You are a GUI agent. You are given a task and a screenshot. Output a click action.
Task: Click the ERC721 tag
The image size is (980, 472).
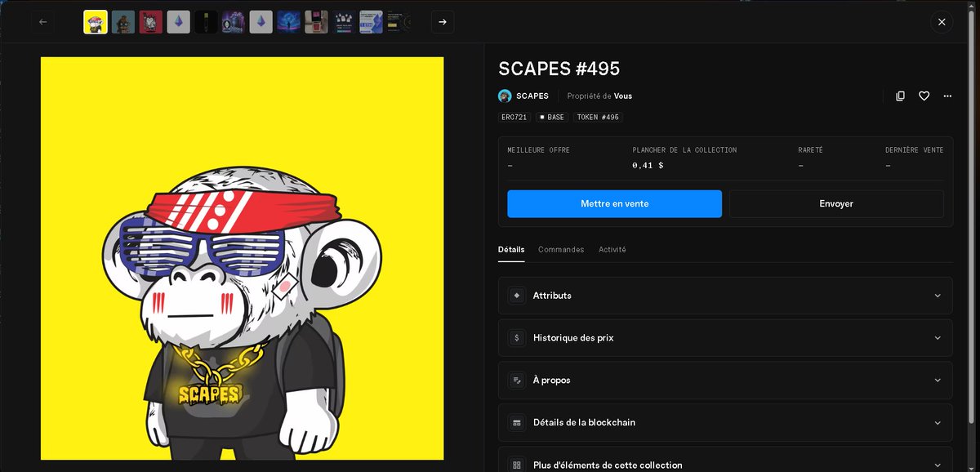[514, 118]
